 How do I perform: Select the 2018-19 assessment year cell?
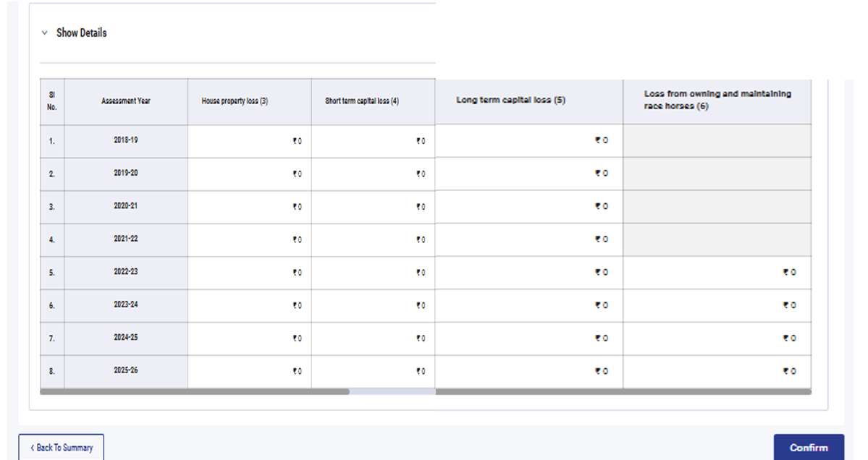[x=126, y=140]
